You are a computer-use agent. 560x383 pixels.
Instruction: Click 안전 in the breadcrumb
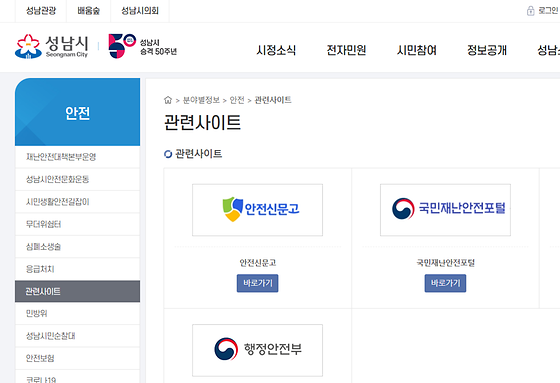(237, 100)
